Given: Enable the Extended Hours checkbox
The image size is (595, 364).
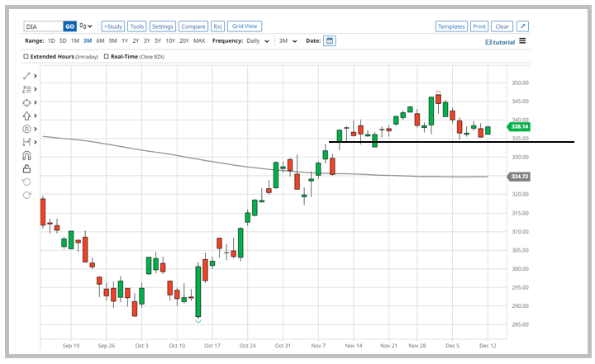Looking at the screenshot, I should [x=26, y=57].
